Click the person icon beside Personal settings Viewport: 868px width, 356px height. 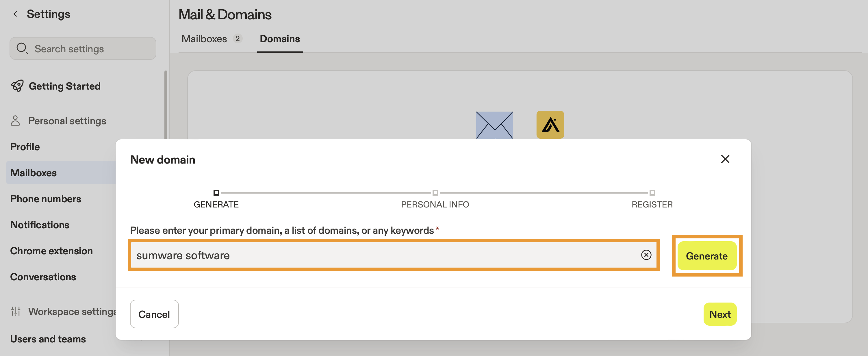[16, 121]
